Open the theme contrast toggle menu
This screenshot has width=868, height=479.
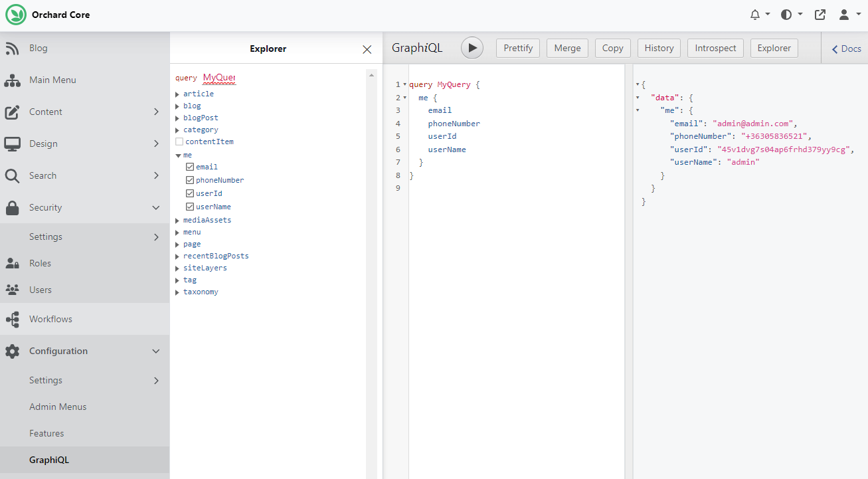[792, 15]
